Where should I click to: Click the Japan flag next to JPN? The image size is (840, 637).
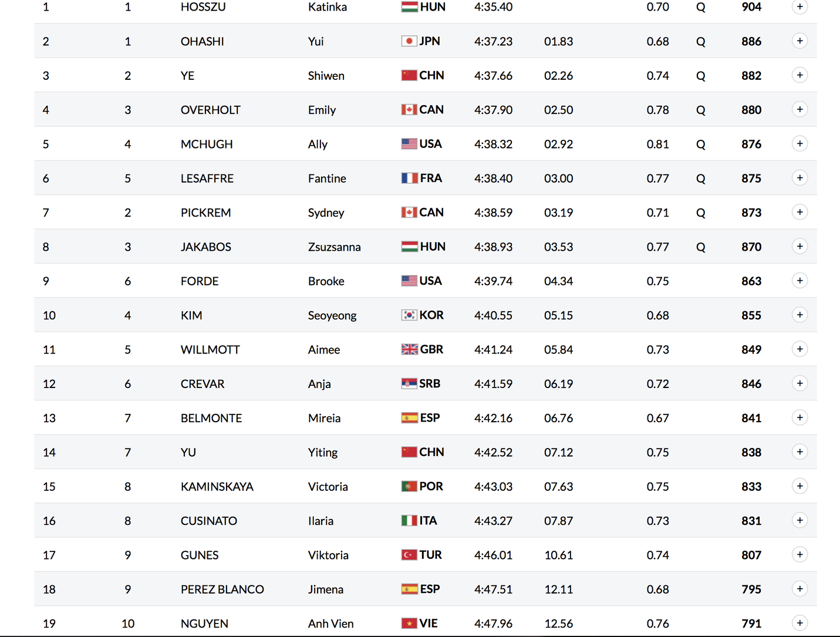(x=409, y=41)
